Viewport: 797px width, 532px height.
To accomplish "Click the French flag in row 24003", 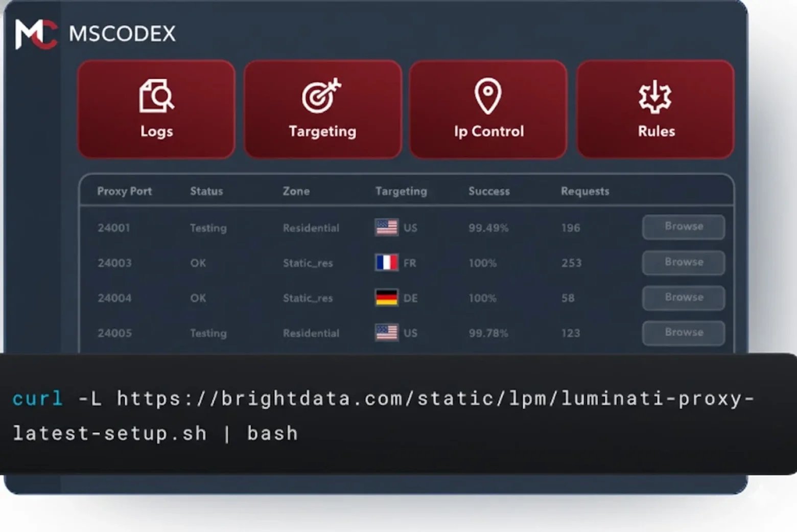I will click(x=386, y=263).
